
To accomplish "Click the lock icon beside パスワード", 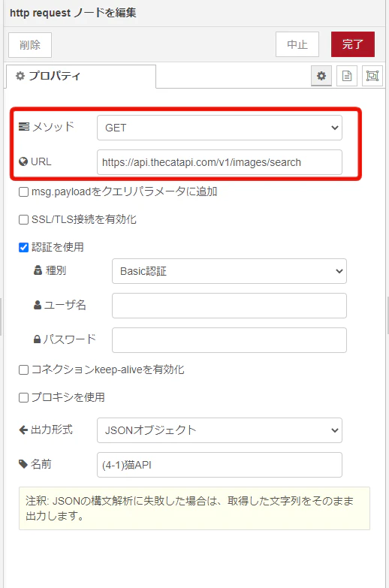I will click(37, 339).
